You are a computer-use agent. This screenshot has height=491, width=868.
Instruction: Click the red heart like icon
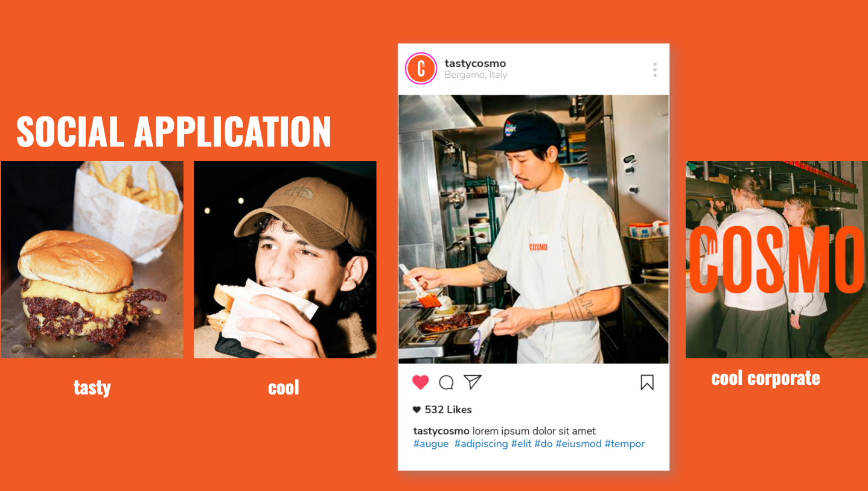coord(421,382)
